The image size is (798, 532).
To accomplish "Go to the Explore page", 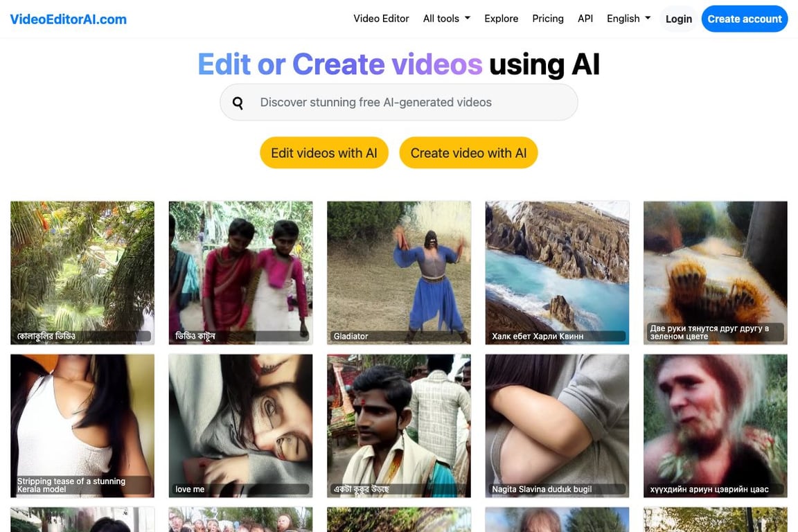I will pos(502,19).
